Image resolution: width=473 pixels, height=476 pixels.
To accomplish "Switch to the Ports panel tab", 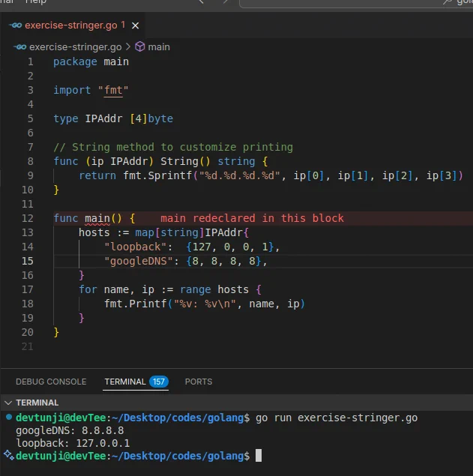I will 199,382.
